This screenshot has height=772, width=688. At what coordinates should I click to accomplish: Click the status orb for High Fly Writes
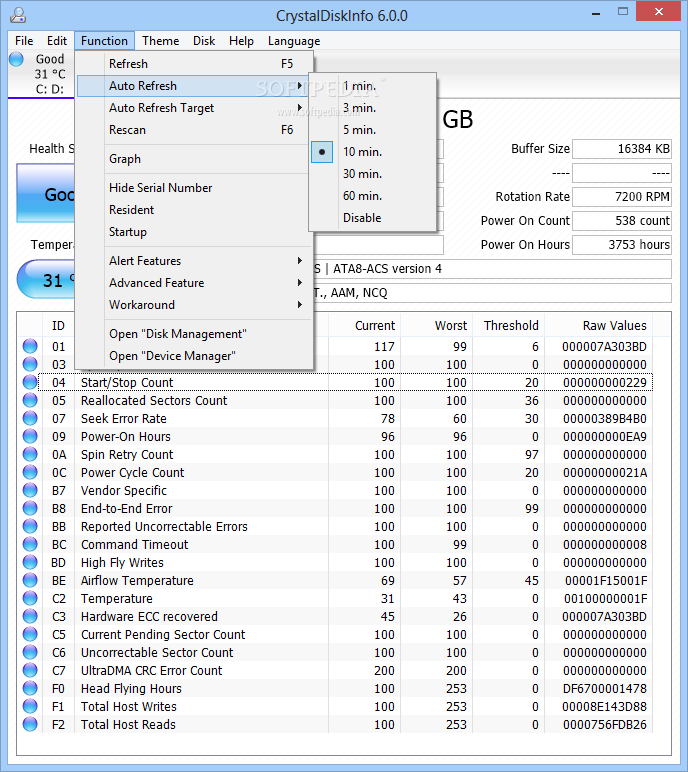point(30,562)
